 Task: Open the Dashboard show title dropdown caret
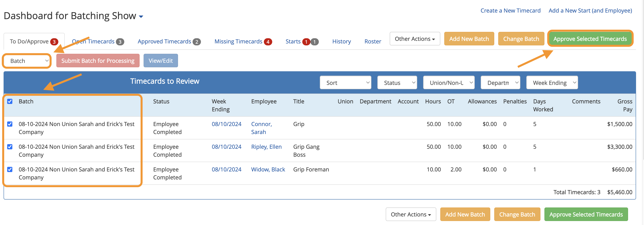tap(141, 17)
